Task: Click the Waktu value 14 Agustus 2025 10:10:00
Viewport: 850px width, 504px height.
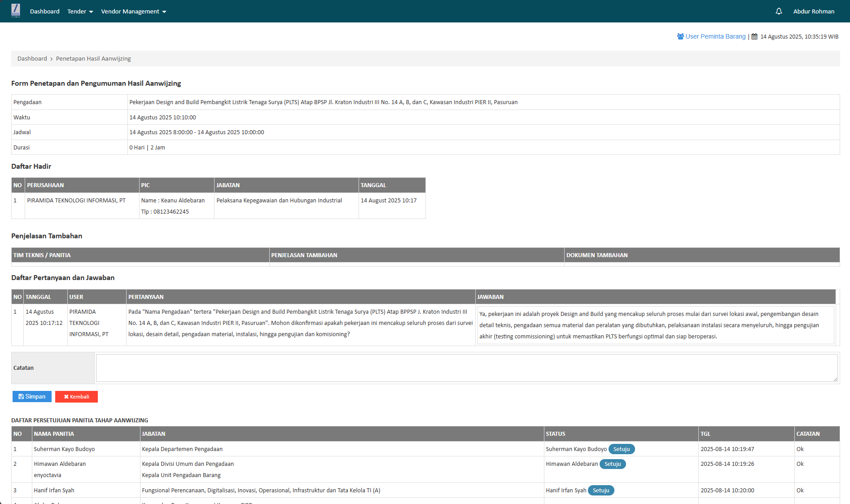Action: coord(162,118)
